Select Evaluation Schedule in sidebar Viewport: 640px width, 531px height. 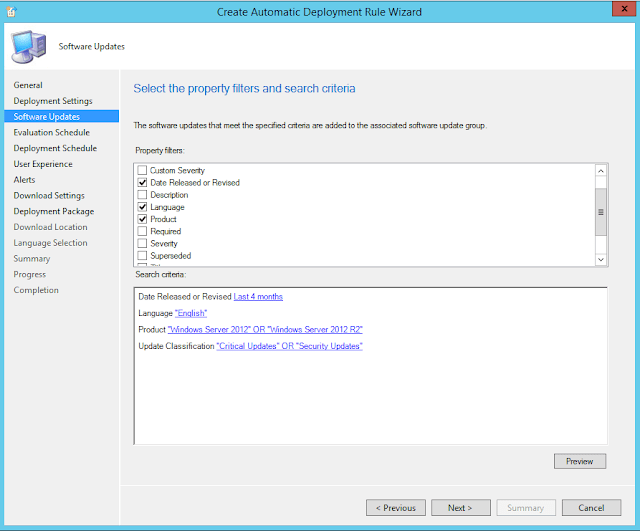coord(51,132)
